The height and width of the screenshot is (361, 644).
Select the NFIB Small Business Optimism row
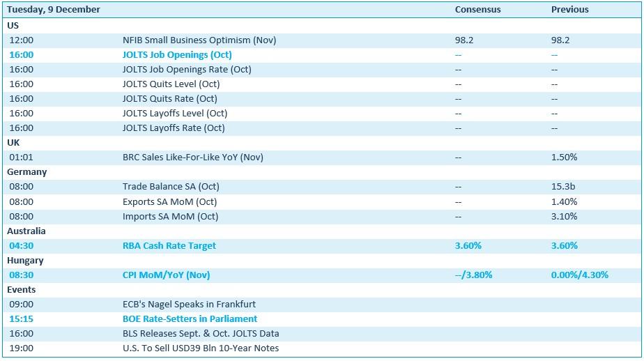199,40
